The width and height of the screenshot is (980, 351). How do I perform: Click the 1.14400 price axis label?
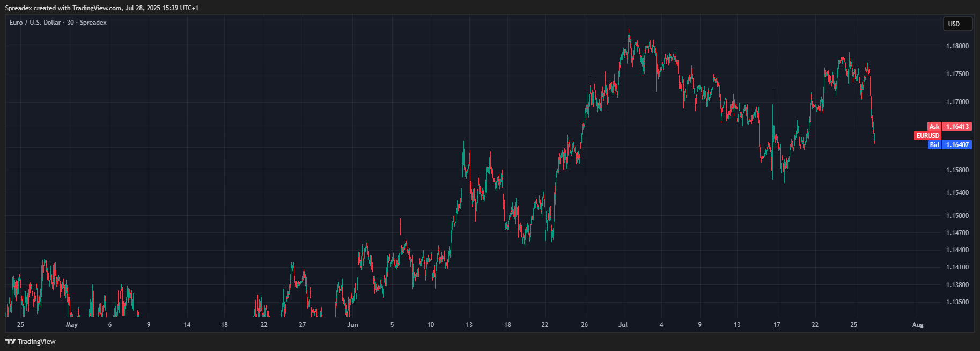pos(957,250)
